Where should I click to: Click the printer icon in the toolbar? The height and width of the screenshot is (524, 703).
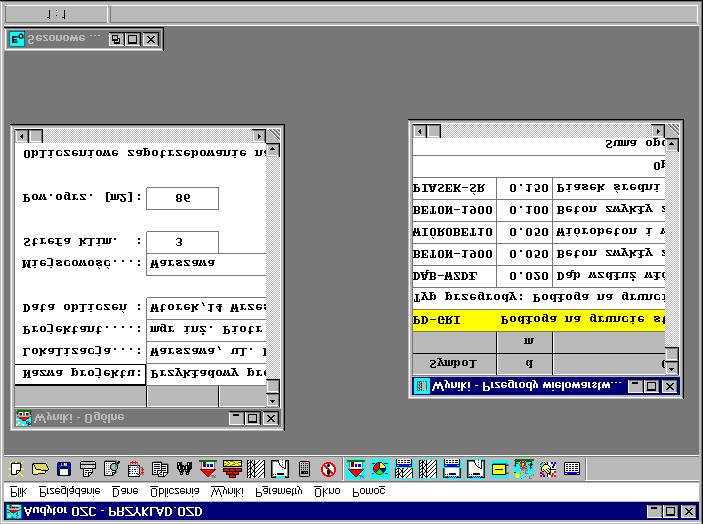click(x=88, y=469)
